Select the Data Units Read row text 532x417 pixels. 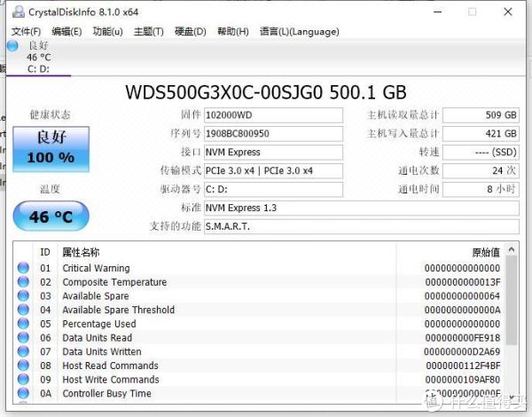[x=97, y=337]
